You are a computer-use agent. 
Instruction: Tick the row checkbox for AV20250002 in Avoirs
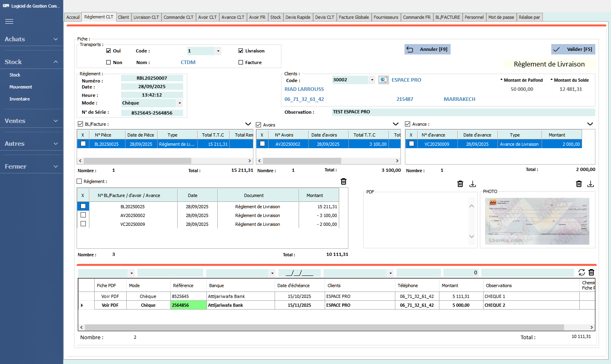click(x=263, y=144)
